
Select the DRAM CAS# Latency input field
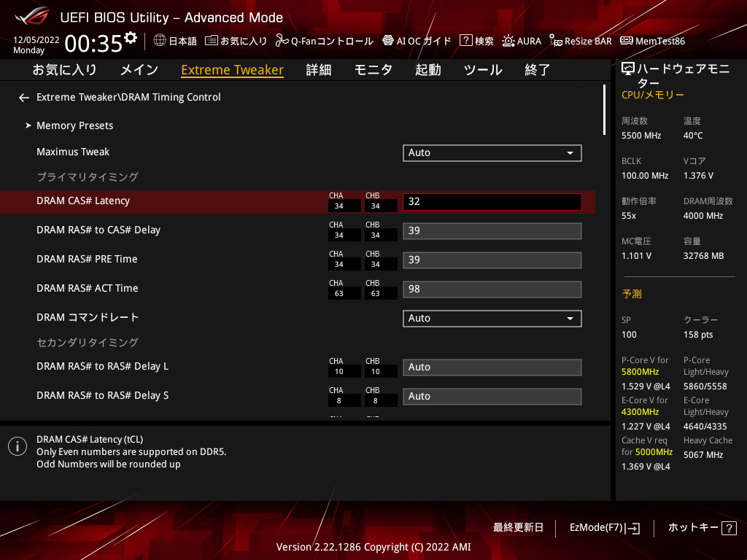point(492,201)
